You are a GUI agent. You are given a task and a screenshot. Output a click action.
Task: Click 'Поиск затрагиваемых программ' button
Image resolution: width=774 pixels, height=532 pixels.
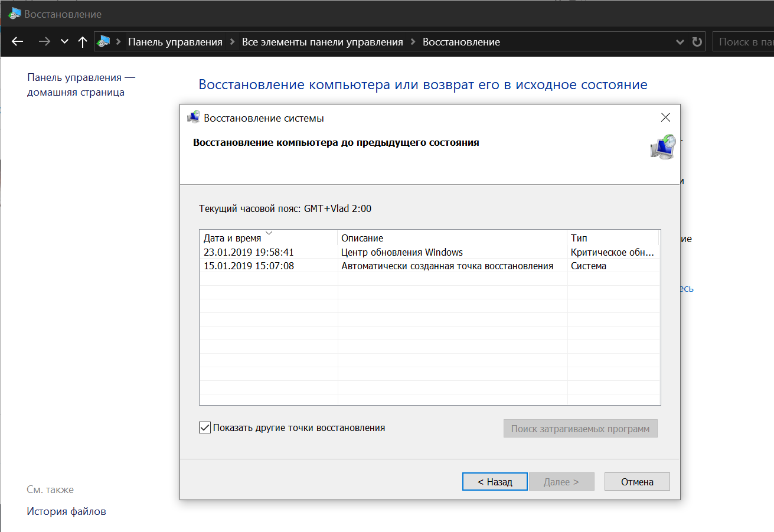580,429
